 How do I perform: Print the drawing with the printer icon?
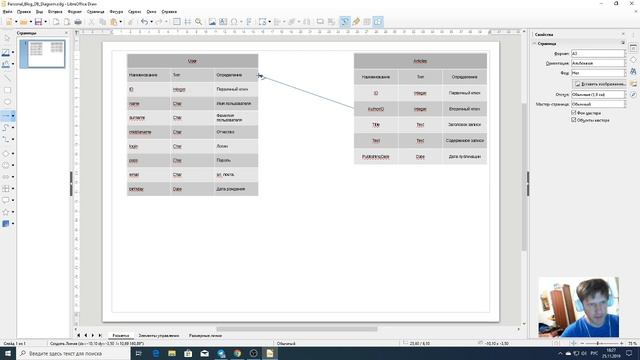coord(78,22)
